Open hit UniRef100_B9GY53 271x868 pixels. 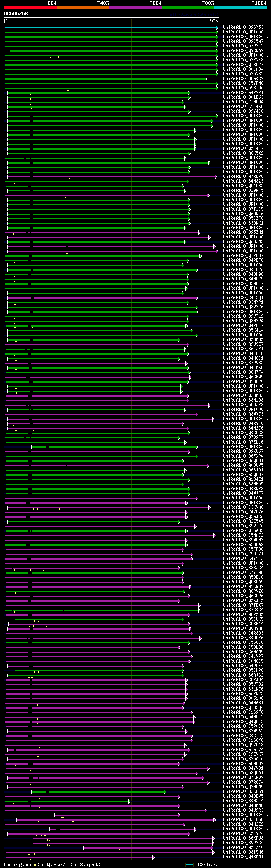pos(243,28)
